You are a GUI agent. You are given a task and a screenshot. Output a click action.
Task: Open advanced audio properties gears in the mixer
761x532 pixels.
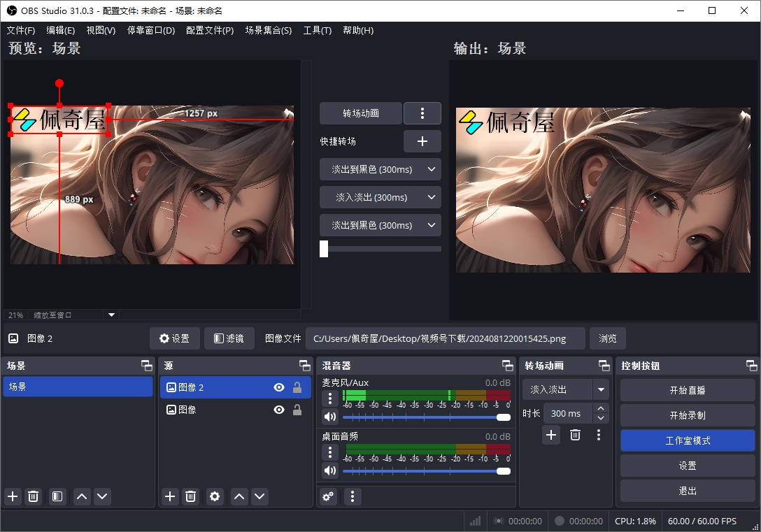pyautogui.click(x=328, y=496)
